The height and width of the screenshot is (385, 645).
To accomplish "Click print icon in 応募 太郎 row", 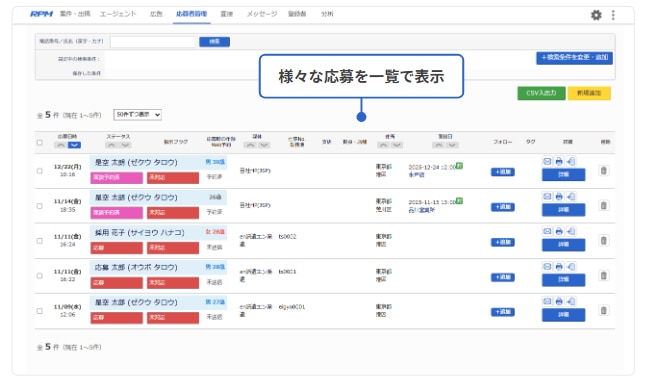I will 559,266.
